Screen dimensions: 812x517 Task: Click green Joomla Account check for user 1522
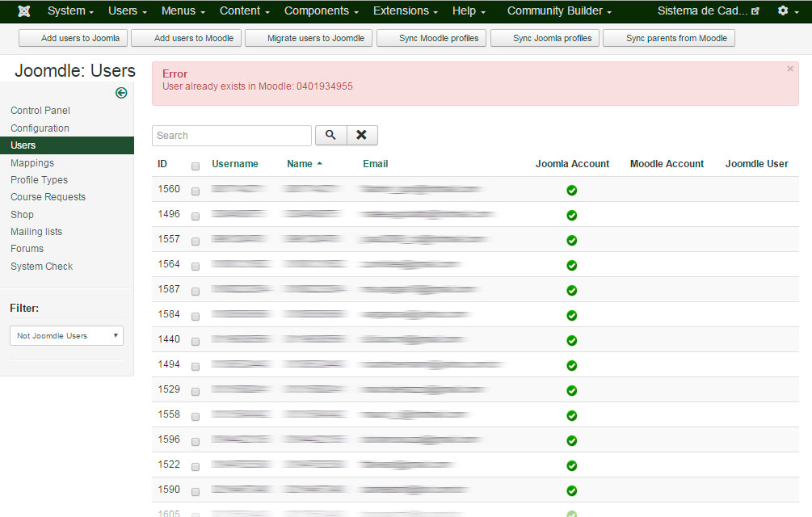(x=571, y=466)
